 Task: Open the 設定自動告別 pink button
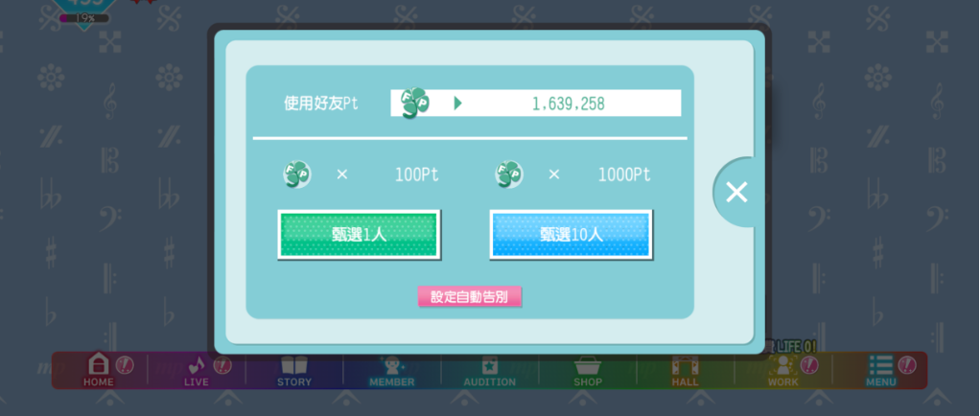pos(469,297)
